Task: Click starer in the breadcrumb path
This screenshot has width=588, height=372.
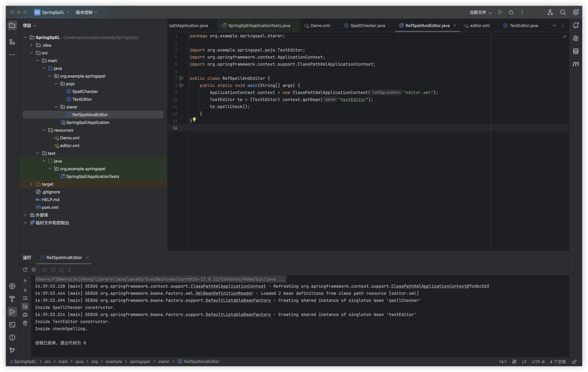Action: [x=164, y=362]
